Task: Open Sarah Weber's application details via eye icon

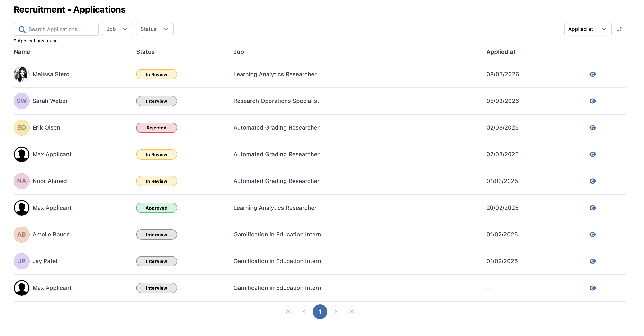Action: click(592, 101)
